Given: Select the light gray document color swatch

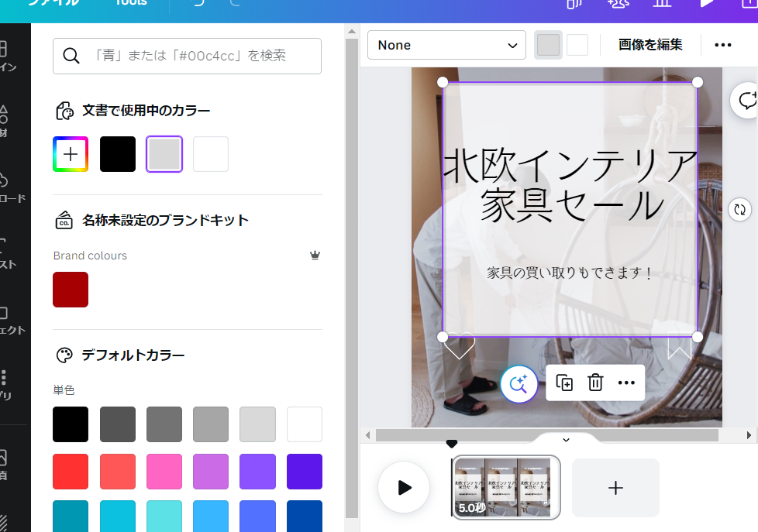Looking at the screenshot, I should 164,154.
